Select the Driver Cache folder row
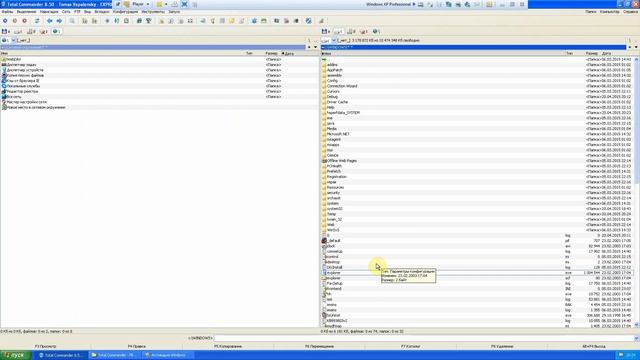This screenshot has height=360, width=640. point(477,102)
